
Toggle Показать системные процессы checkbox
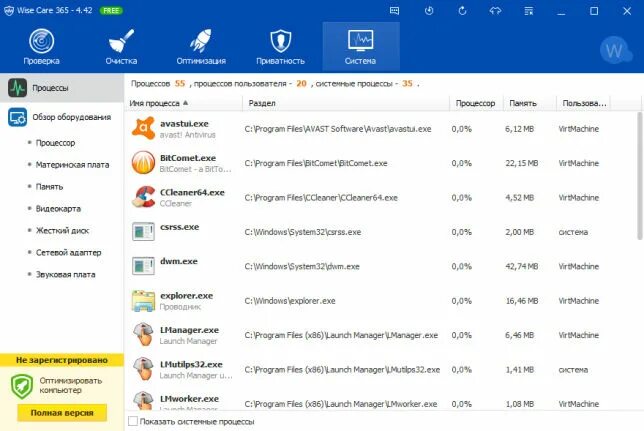133,421
